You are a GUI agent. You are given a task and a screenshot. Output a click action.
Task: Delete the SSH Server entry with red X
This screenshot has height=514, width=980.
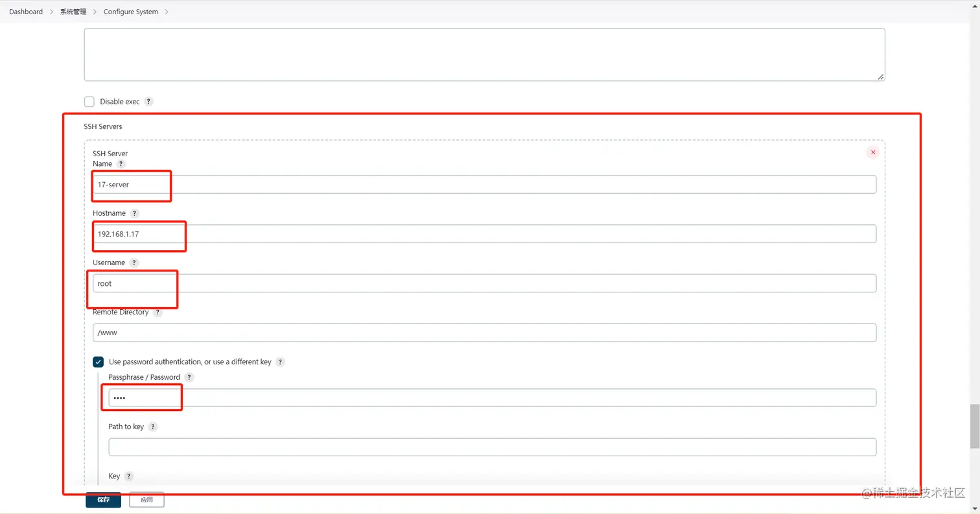873,152
